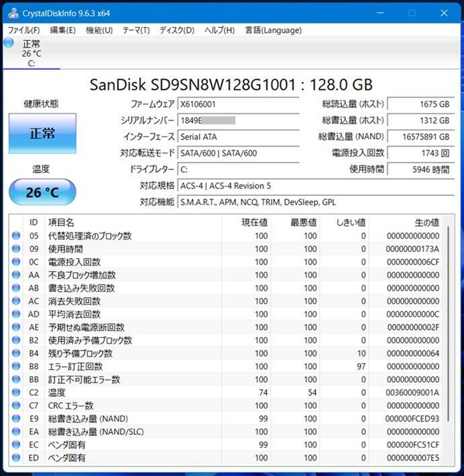Open the 機能(U) menu
464x476 pixels.
[99, 30]
